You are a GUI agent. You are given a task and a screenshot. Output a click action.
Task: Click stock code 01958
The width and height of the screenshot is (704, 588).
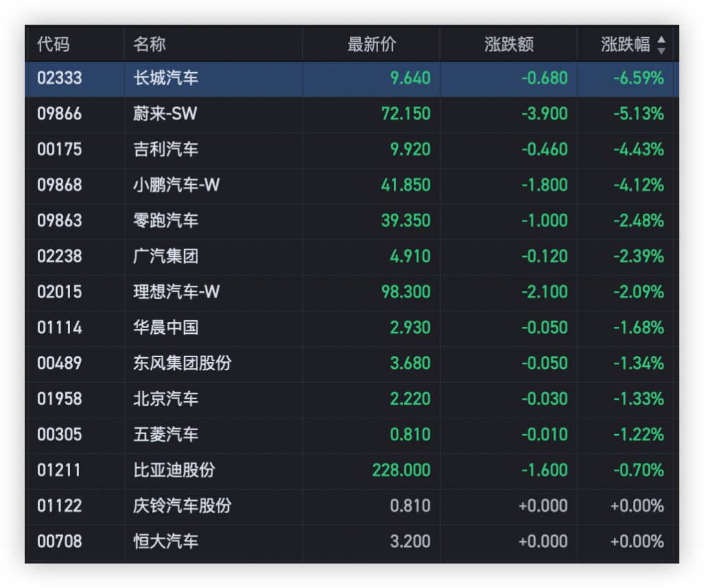click(x=59, y=400)
